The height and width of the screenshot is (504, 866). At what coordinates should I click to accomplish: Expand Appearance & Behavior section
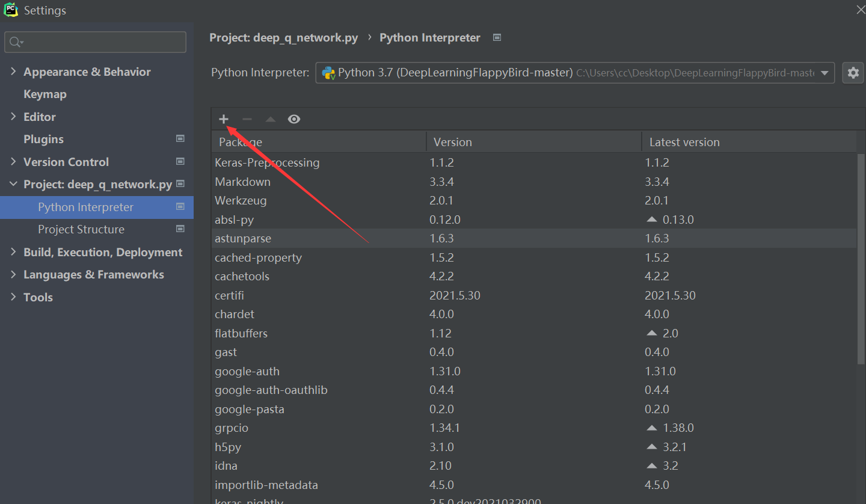(x=13, y=72)
